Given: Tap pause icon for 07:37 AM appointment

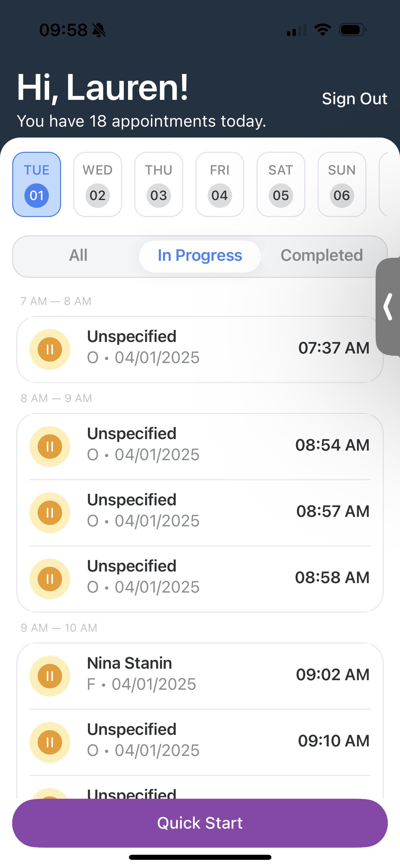Looking at the screenshot, I should 50,349.
